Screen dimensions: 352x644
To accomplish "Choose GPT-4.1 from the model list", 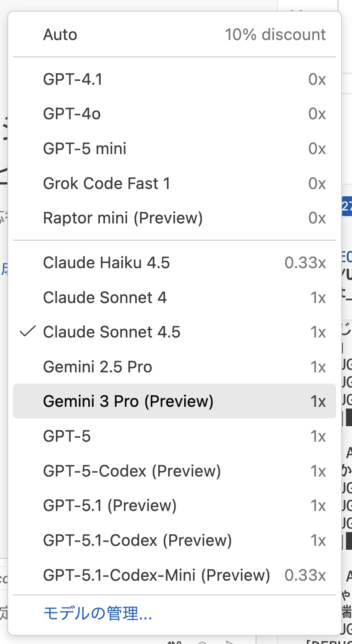I will click(x=73, y=80).
